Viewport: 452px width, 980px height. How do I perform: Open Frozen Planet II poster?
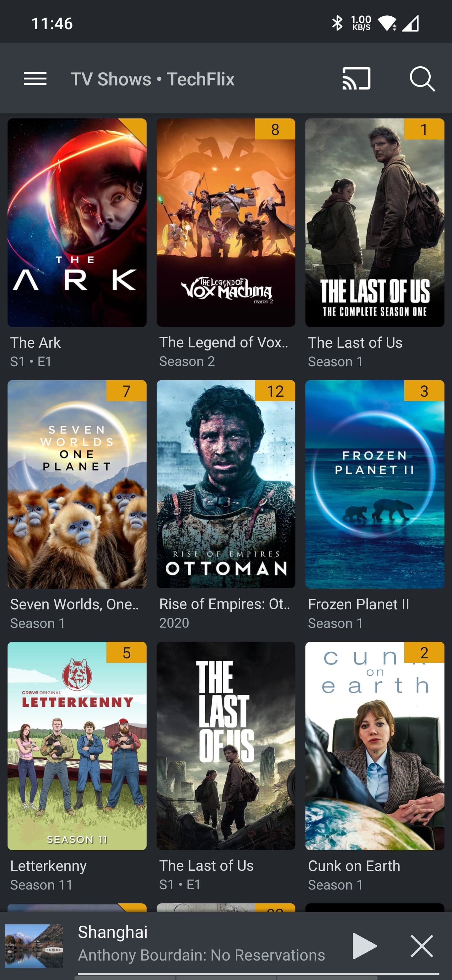click(x=374, y=484)
